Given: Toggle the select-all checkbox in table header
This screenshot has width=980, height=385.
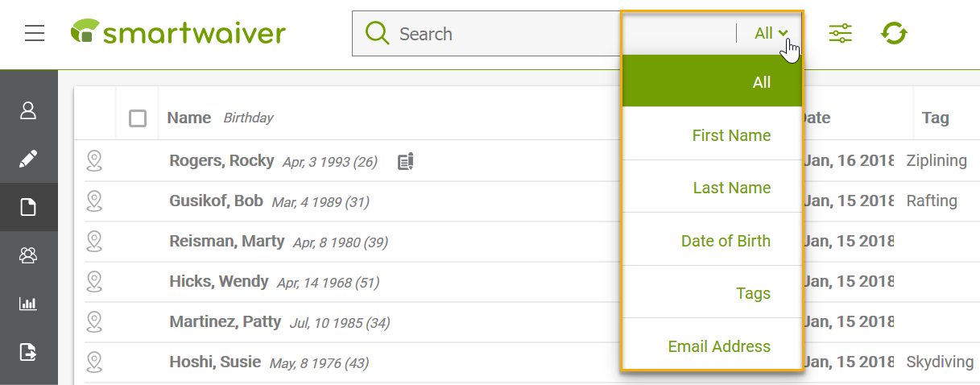Looking at the screenshot, I should (x=138, y=118).
